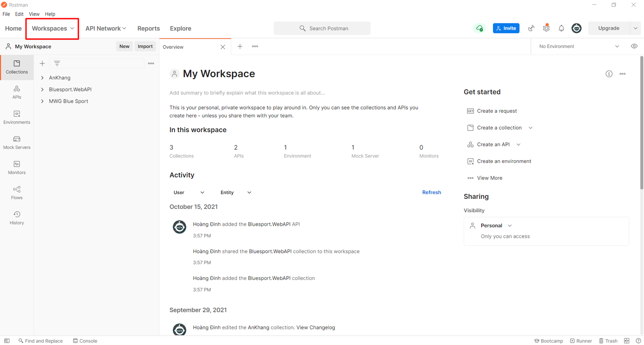This screenshot has width=644, height=345.
Task: Expand the Create an API options arrow
Action: pyautogui.click(x=519, y=145)
